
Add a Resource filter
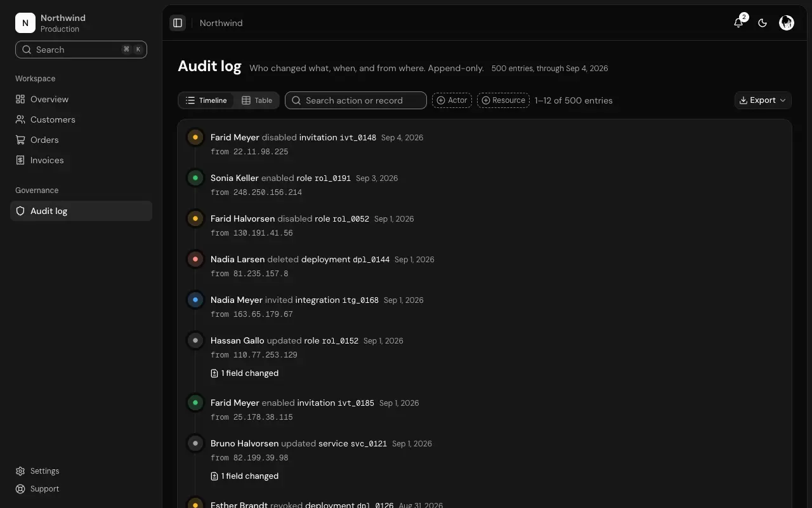[503, 100]
